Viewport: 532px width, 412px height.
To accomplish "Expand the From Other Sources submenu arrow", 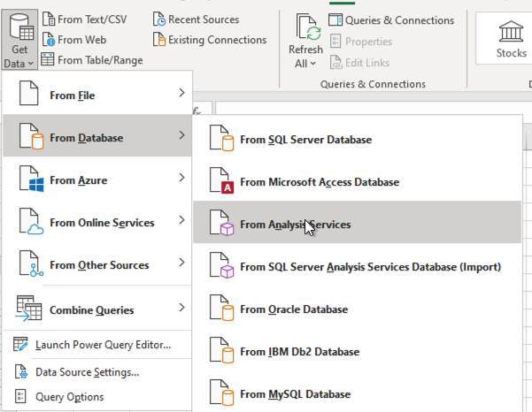I will (181, 262).
